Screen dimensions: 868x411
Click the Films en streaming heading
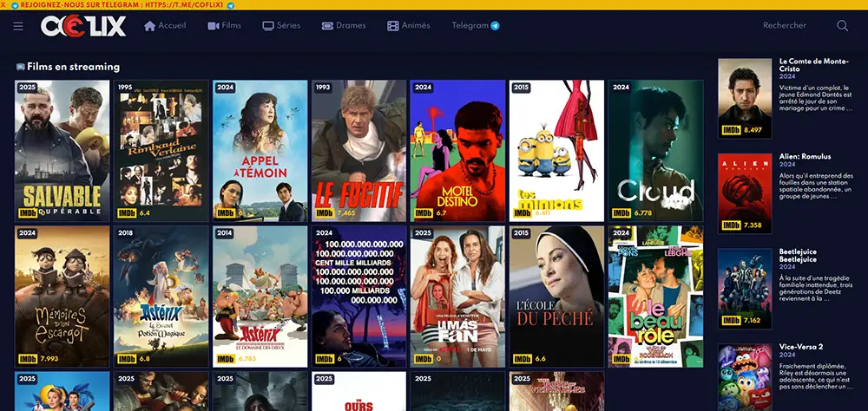(x=73, y=67)
